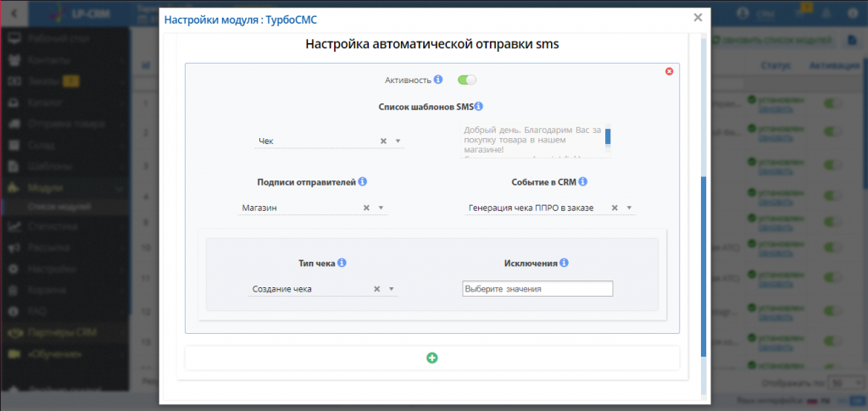Click the Выберите значения exclusions field
The image size is (868, 411).
537,289
